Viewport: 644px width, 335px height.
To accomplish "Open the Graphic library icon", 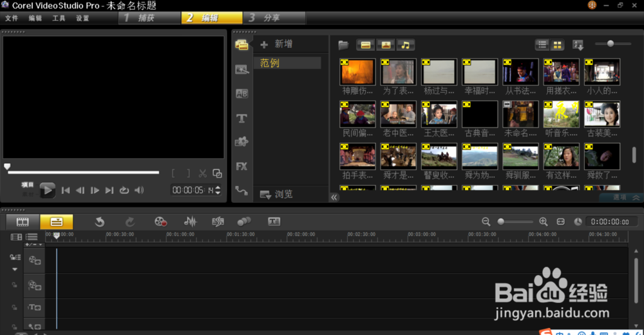I will coord(241,142).
